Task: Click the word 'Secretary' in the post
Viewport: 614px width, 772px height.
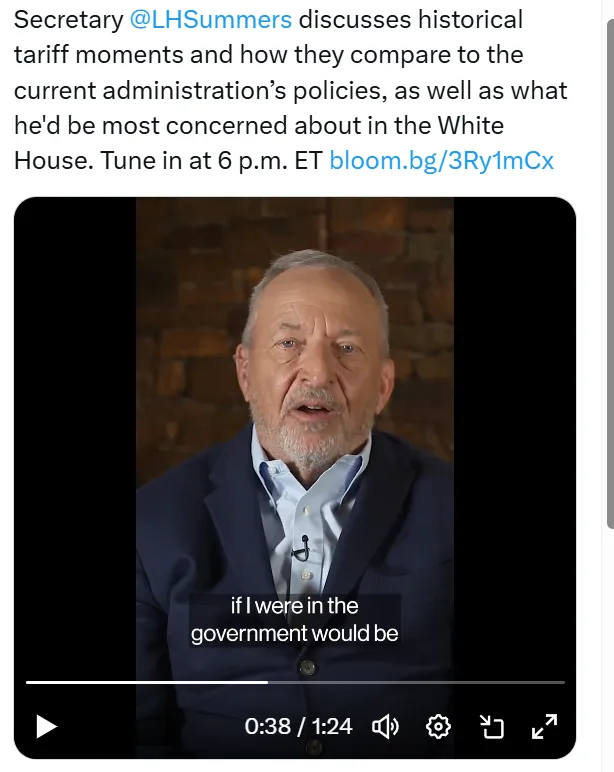Action: [x=68, y=19]
